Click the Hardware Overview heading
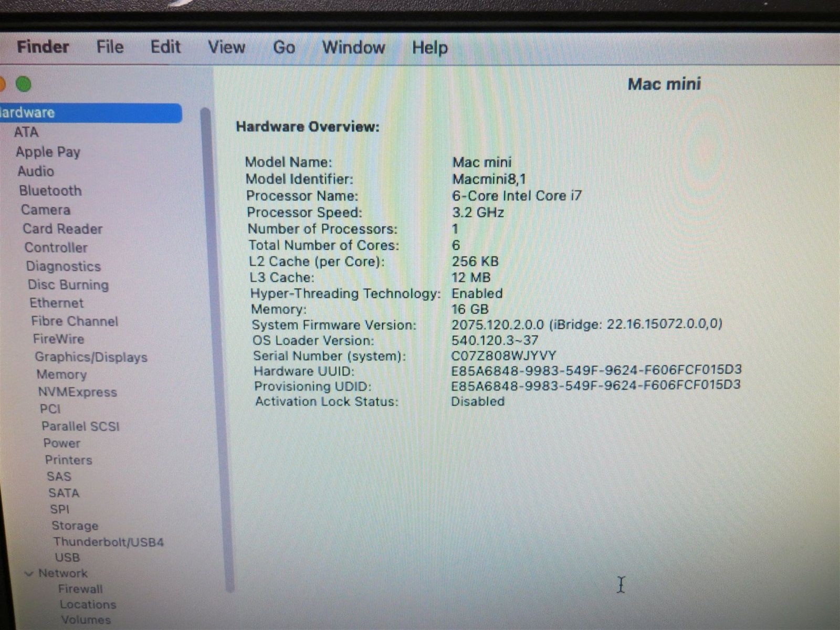Viewport: 840px width, 630px height. [x=308, y=127]
